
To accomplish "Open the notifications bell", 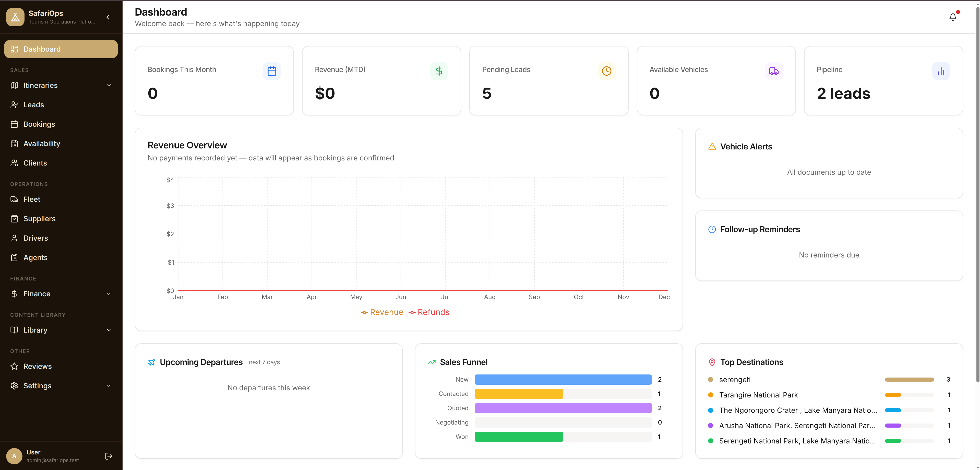I will coord(953,17).
